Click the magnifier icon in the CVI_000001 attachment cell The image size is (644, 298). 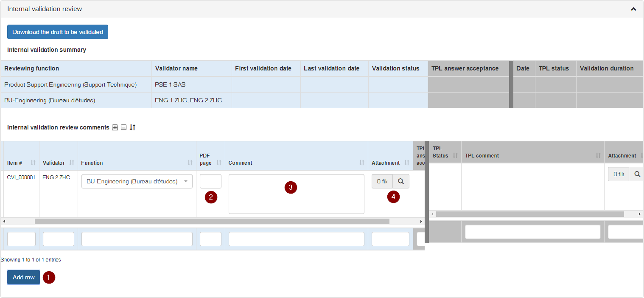(401, 181)
